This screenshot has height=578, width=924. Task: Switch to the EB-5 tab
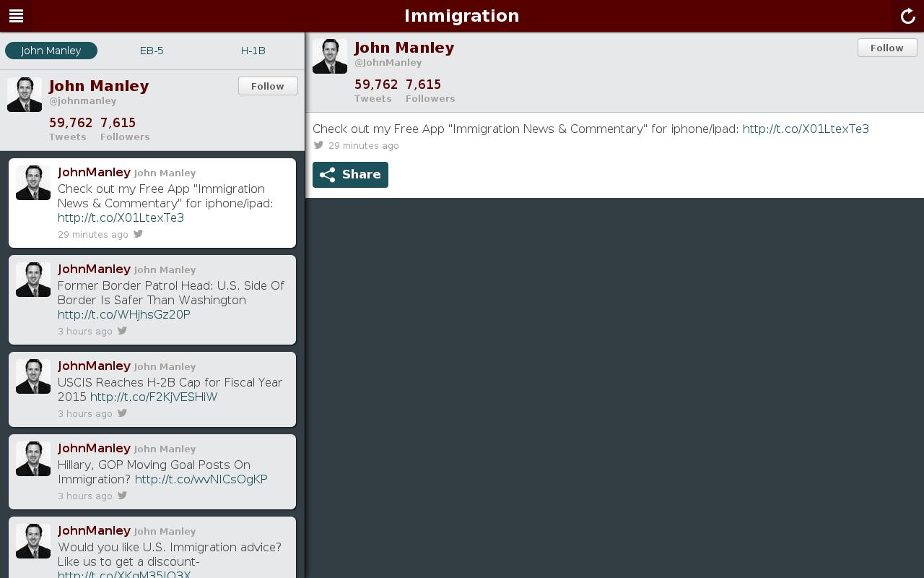click(x=152, y=51)
